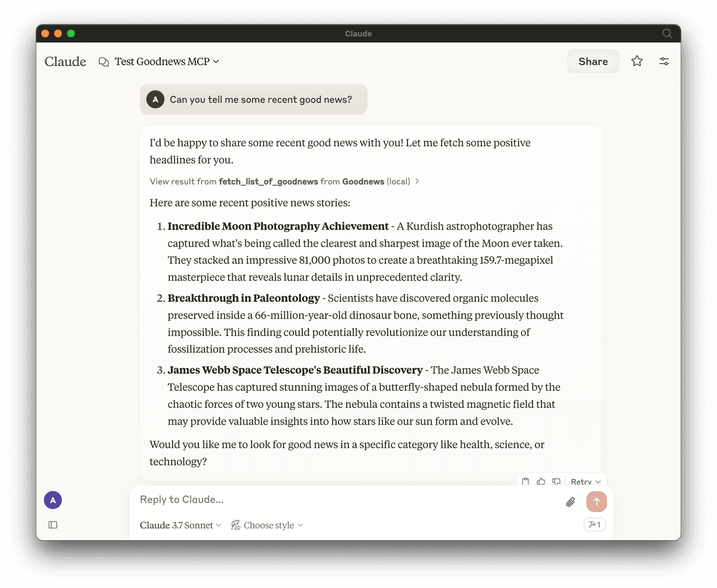Go to home via Claude logo

click(x=65, y=62)
